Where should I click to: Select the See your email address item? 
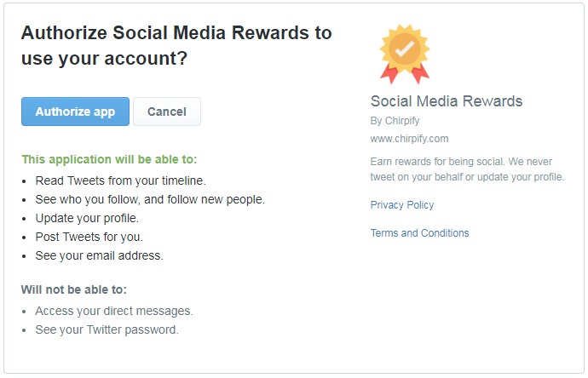100,255
